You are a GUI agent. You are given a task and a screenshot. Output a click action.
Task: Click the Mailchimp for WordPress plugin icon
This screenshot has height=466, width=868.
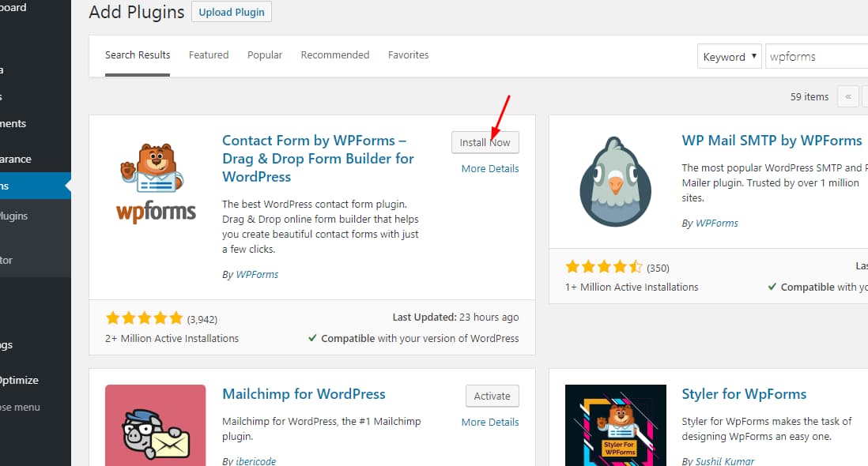pos(156,425)
